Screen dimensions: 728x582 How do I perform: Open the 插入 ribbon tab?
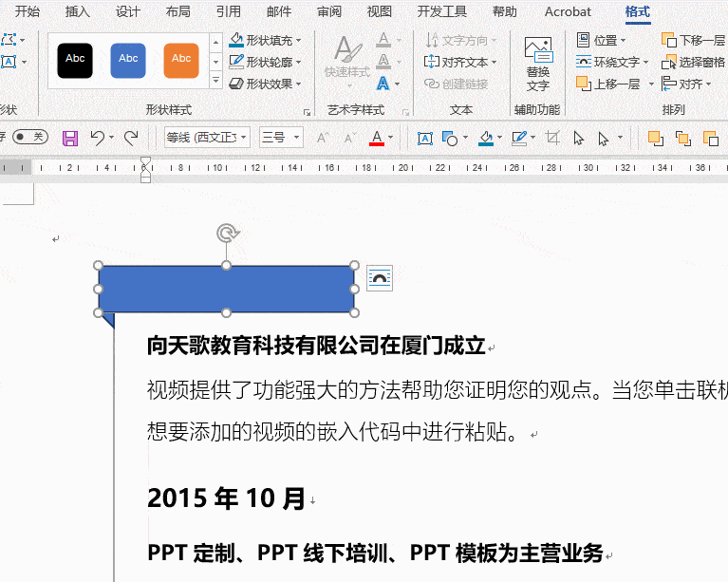77,11
